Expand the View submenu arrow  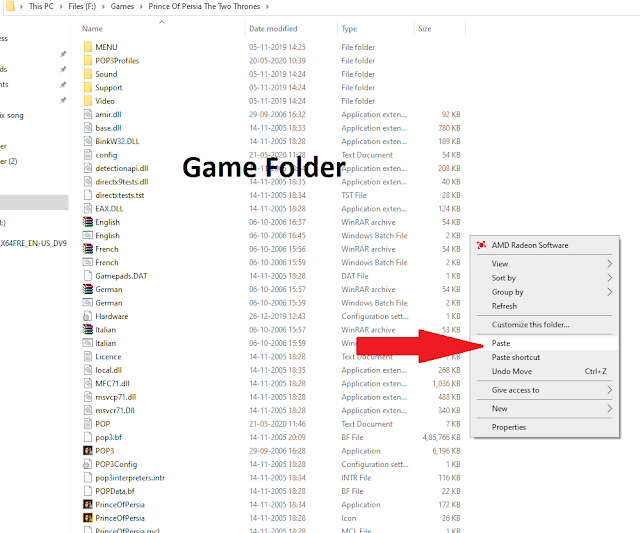point(609,264)
